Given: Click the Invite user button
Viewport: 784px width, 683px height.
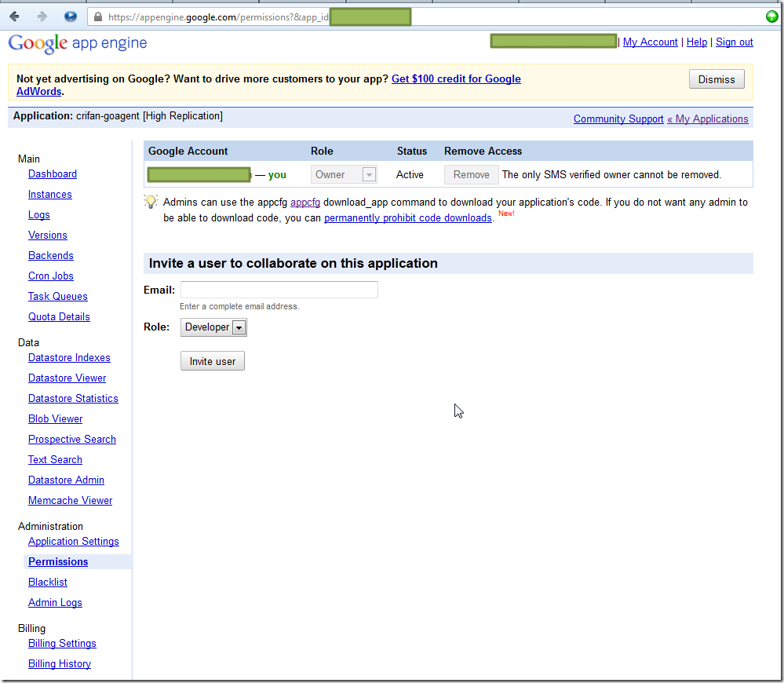Looking at the screenshot, I should [213, 361].
